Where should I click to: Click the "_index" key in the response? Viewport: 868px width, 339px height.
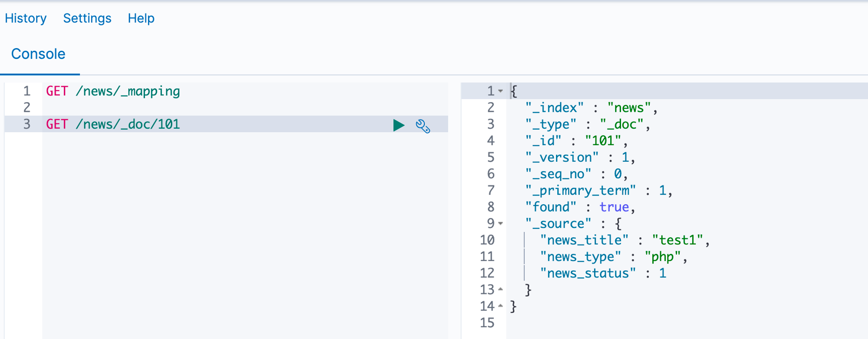coord(554,108)
